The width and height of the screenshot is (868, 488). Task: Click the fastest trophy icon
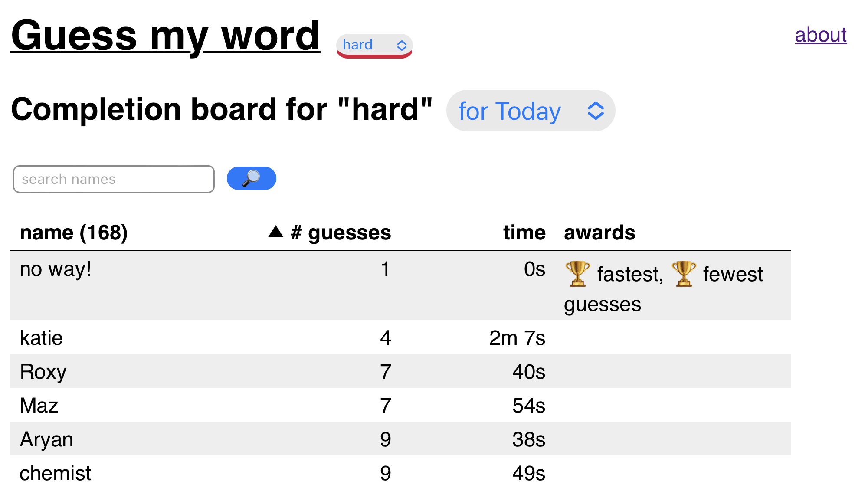(577, 274)
